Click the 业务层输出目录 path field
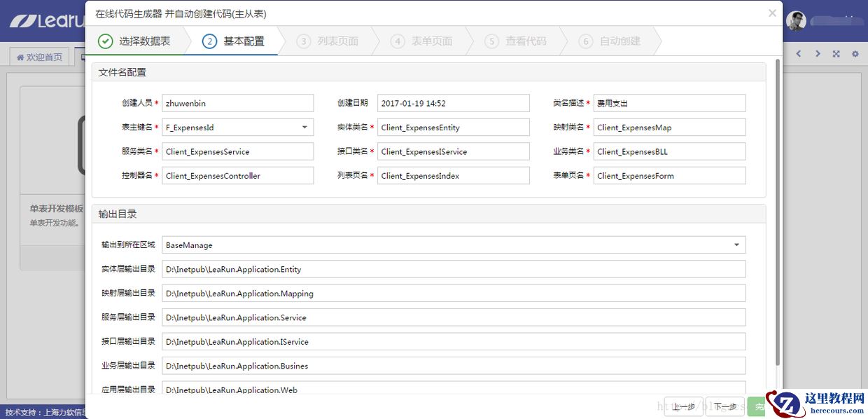 point(454,366)
